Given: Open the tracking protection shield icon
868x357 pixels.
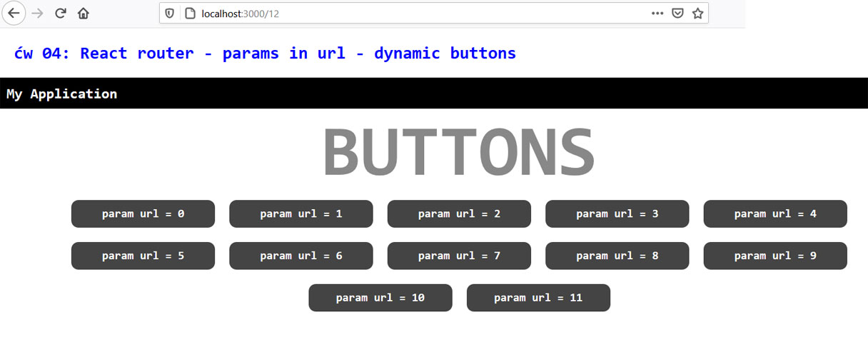Looking at the screenshot, I should point(170,13).
